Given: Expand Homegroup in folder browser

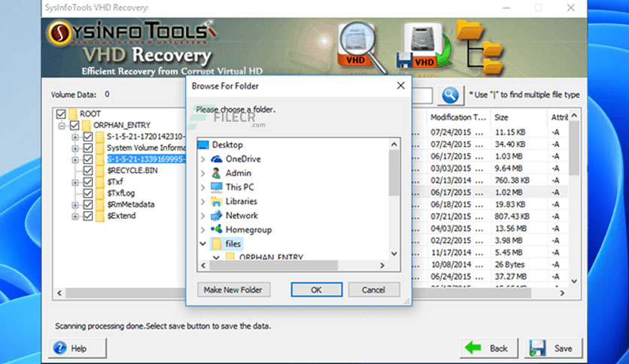Looking at the screenshot, I should coord(203,229).
